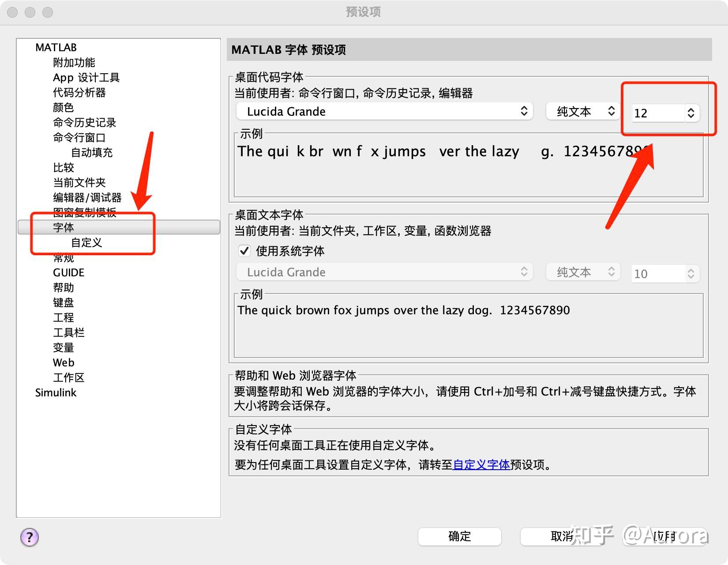Uncheck the 使用系统字体 checkbox
Screen dimensions: 728x565
click(244, 251)
